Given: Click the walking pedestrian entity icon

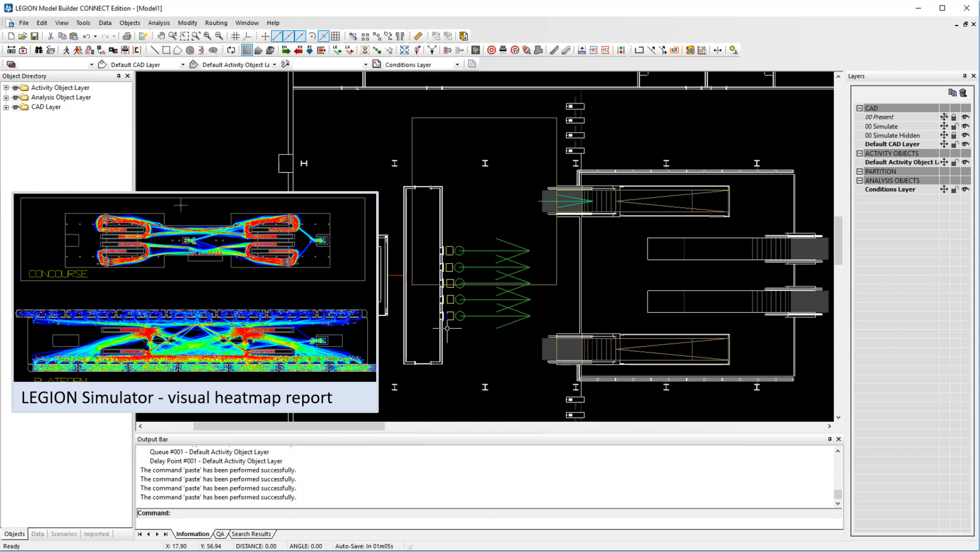Looking at the screenshot, I should 66,50.
